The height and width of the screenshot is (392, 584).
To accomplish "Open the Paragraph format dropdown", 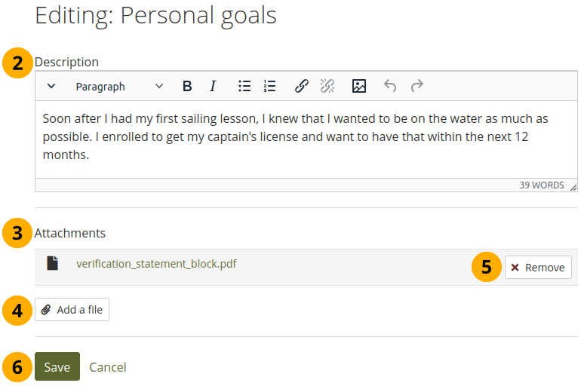I will [x=119, y=87].
